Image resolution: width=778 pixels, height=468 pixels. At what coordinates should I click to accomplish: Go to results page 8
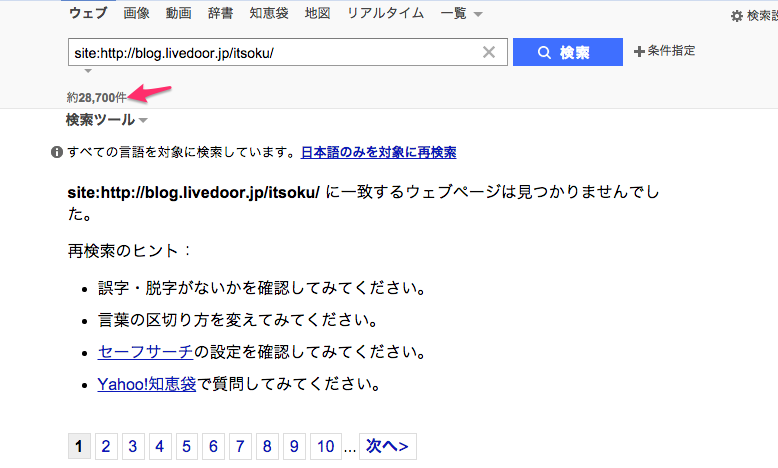tap(267, 446)
